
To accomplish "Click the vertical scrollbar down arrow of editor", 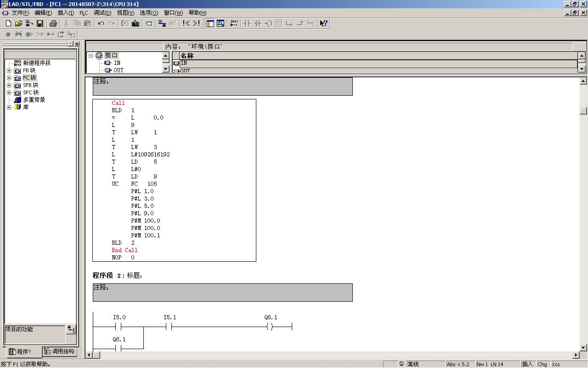I will [x=583, y=348].
